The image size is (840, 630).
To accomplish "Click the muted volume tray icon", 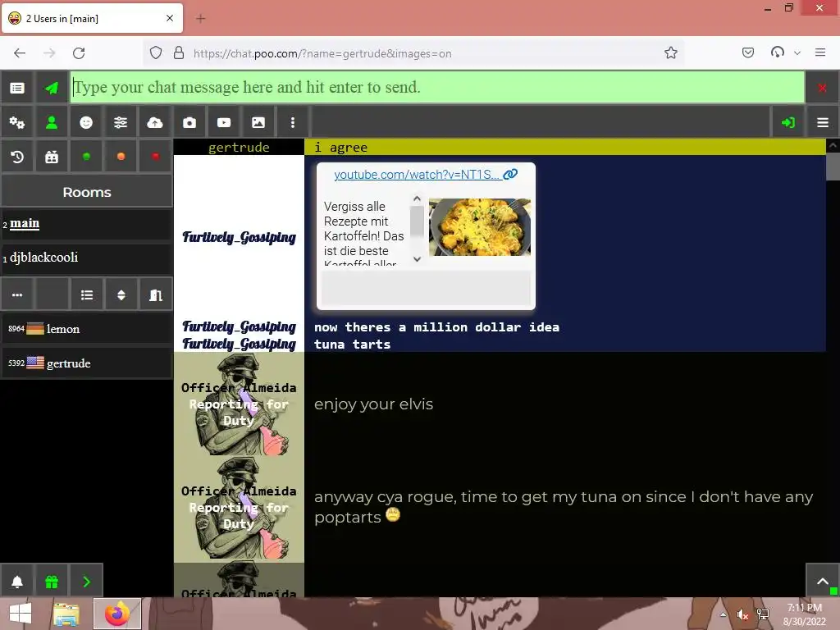I will point(742,614).
